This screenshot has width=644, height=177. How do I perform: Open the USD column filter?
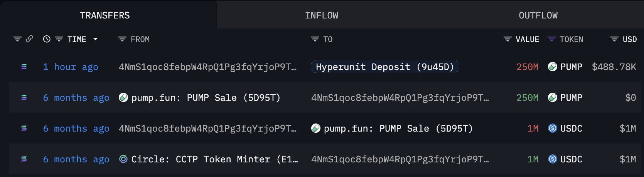coord(614,39)
